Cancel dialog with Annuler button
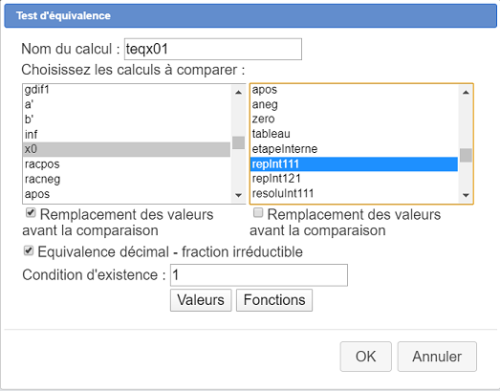The width and height of the screenshot is (500, 391). 437,356
